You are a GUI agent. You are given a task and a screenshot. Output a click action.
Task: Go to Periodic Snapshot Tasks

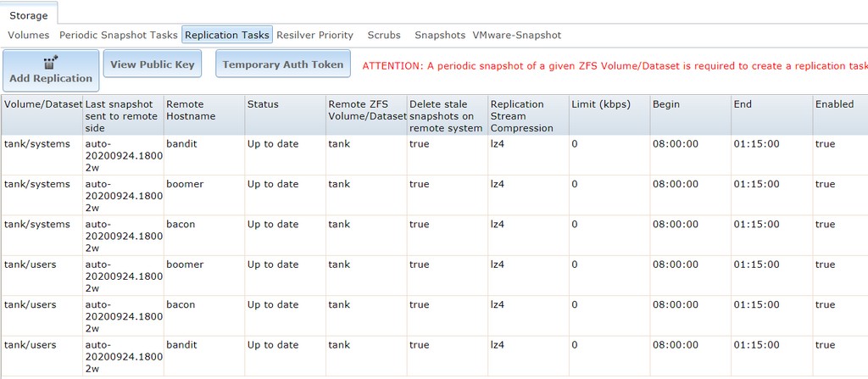click(119, 36)
